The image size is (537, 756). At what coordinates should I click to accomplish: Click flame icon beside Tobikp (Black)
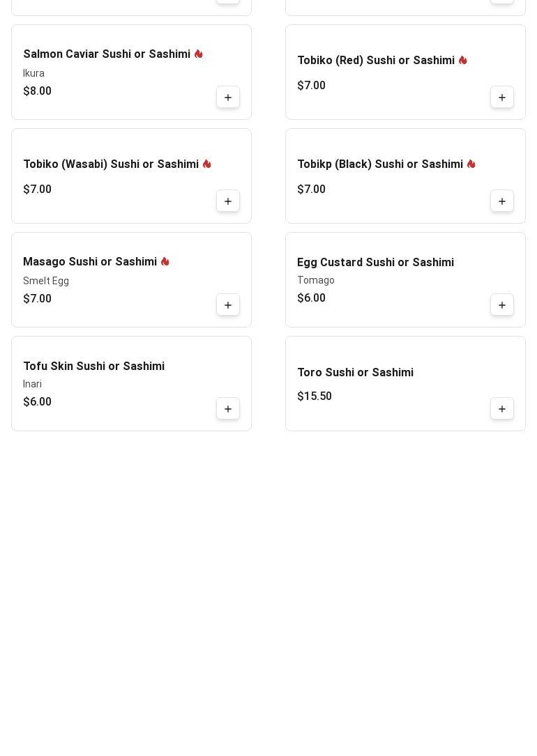tap(471, 164)
